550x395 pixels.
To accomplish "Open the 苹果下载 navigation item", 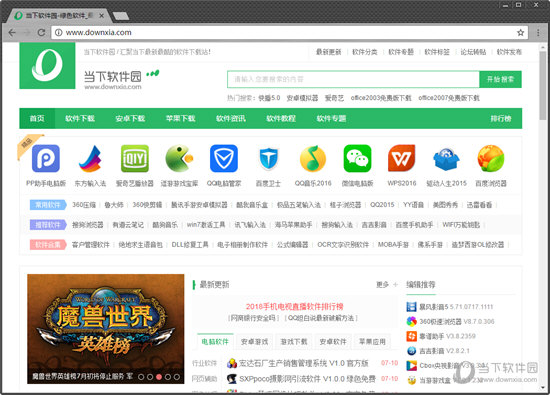I will [x=180, y=119].
